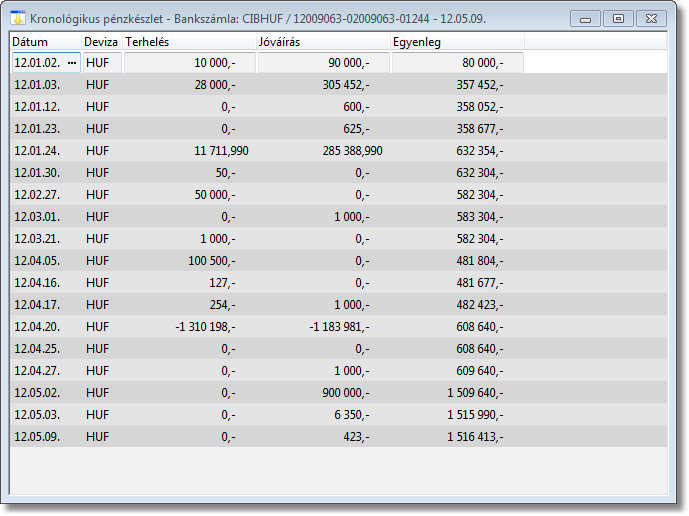Click the balance value 609 640,-
This screenshot has width=689, height=516.
pos(480,371)
